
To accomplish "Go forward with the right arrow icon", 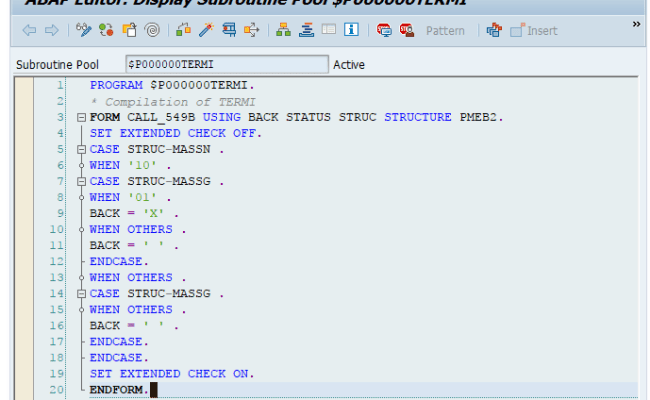I will 52,30.
